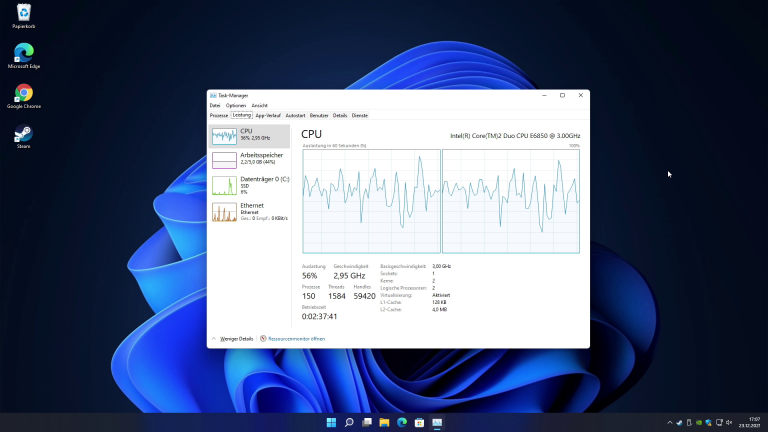Screen dimensions: 768x432
Task: Open the Datei menu
Action: [x=214, y=105]
